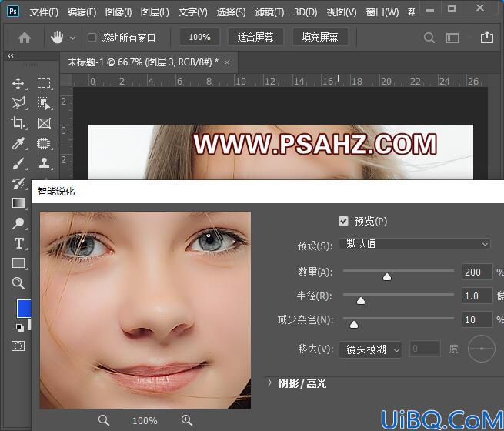This screenshot has height=431, width=504.
Task: Open the 文件(F) menu
Action: (x=44, y=12)
